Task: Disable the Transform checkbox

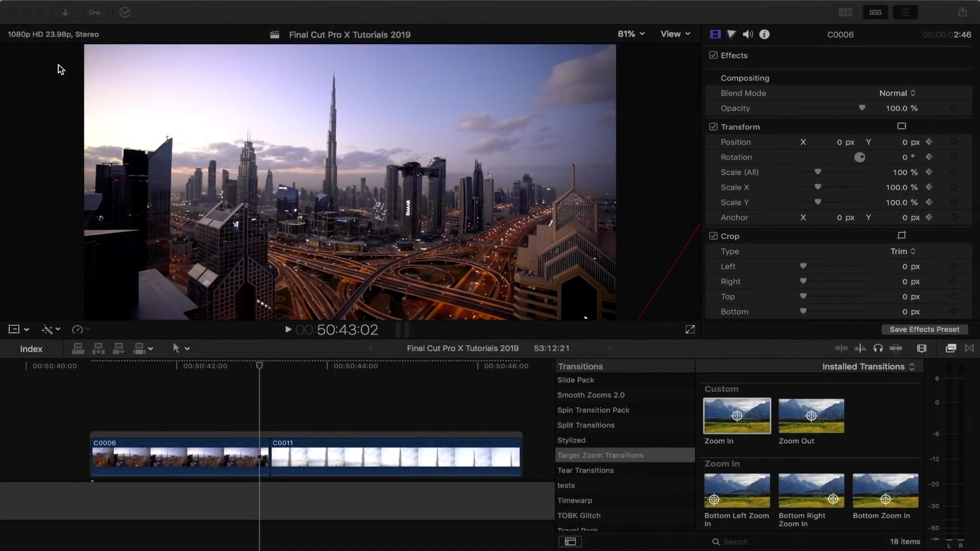Action: point(714,127)
